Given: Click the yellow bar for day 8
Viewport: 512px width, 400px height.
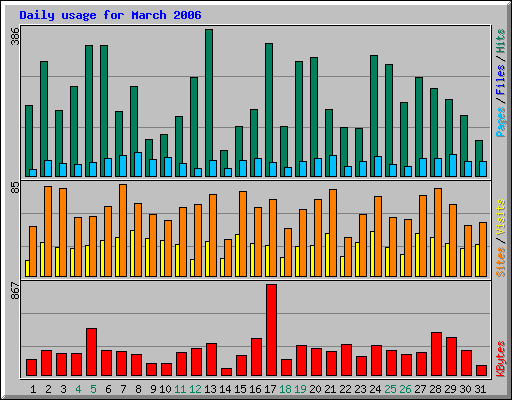Looking at the screenshot, I should [132, 253].
